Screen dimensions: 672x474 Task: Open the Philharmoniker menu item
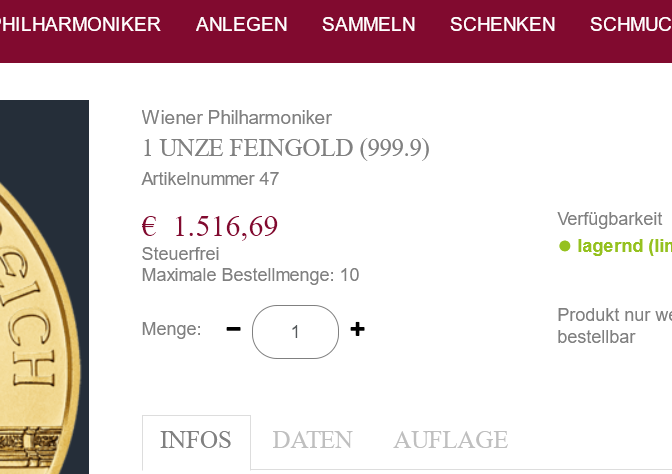tap(80, 25)
